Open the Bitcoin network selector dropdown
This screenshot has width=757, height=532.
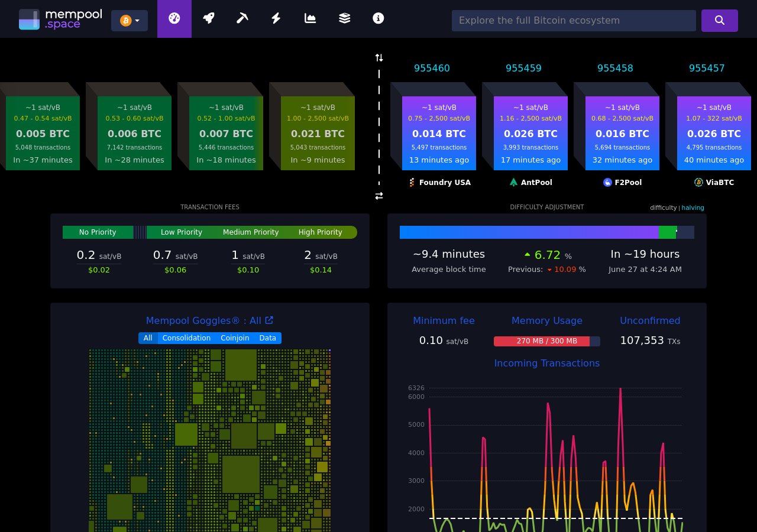[130, 21]
